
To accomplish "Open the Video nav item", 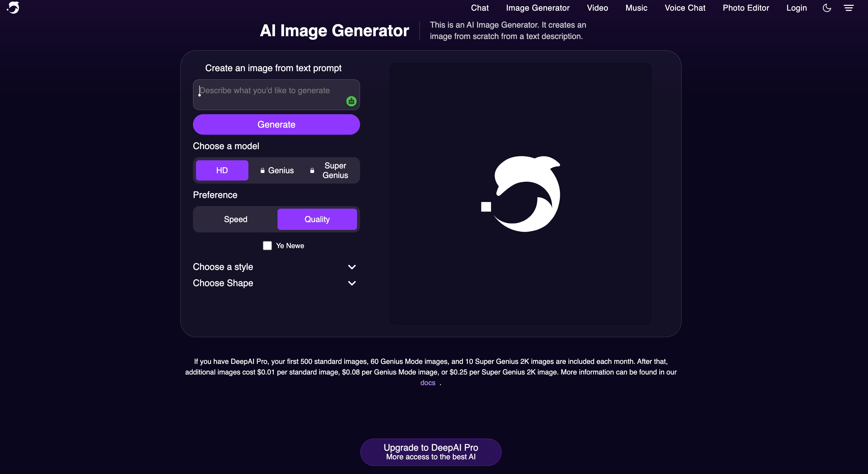I will click(x=597, y=8).
